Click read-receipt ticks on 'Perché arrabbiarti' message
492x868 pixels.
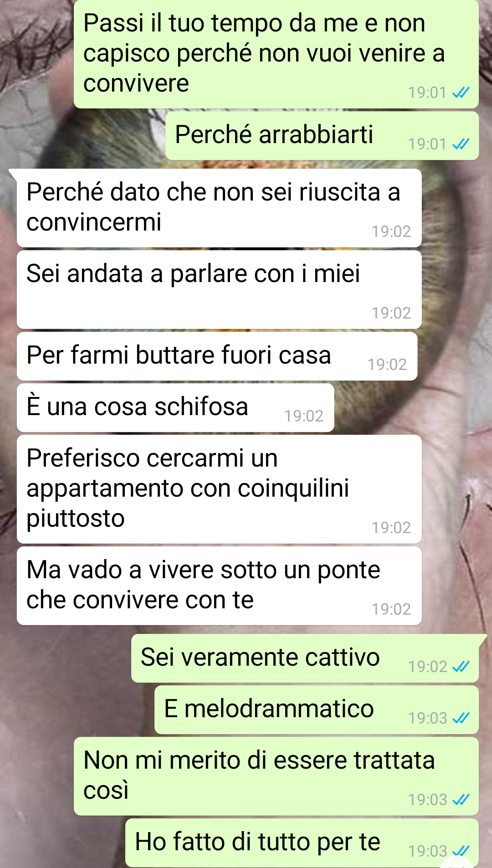[x=461, y=144]
